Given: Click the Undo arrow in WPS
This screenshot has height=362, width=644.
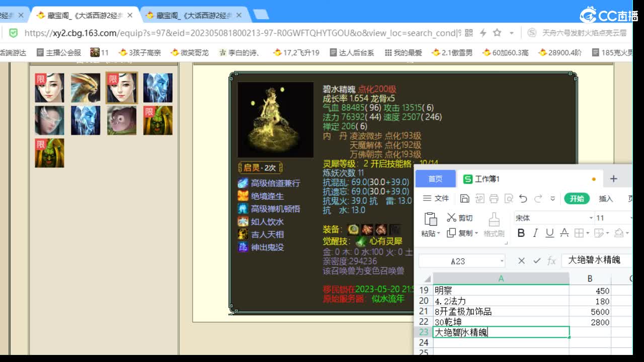Looking at the screenshot, I should [x=523, y=199].
